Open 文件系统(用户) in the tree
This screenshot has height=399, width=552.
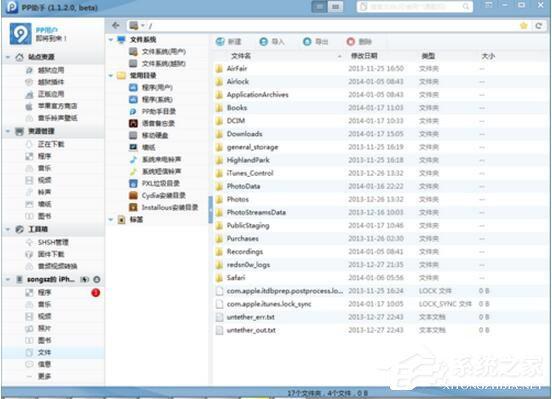pyautogui.click(x=164, y=51)
